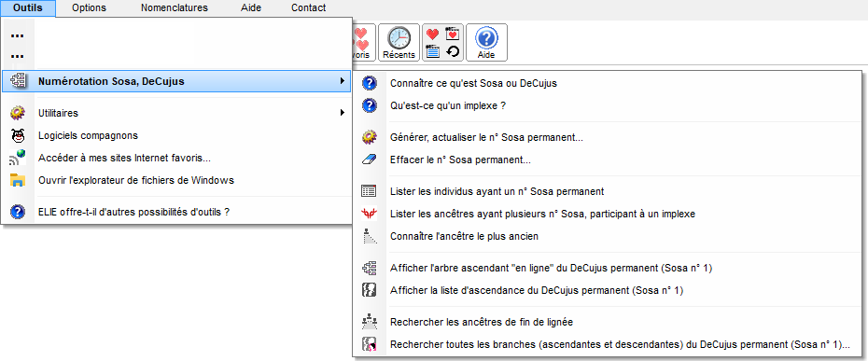The height and width of the screenshot is (361, 868).
Task: Click the Windows file explorer folder icon
Action: coord(18,180)
